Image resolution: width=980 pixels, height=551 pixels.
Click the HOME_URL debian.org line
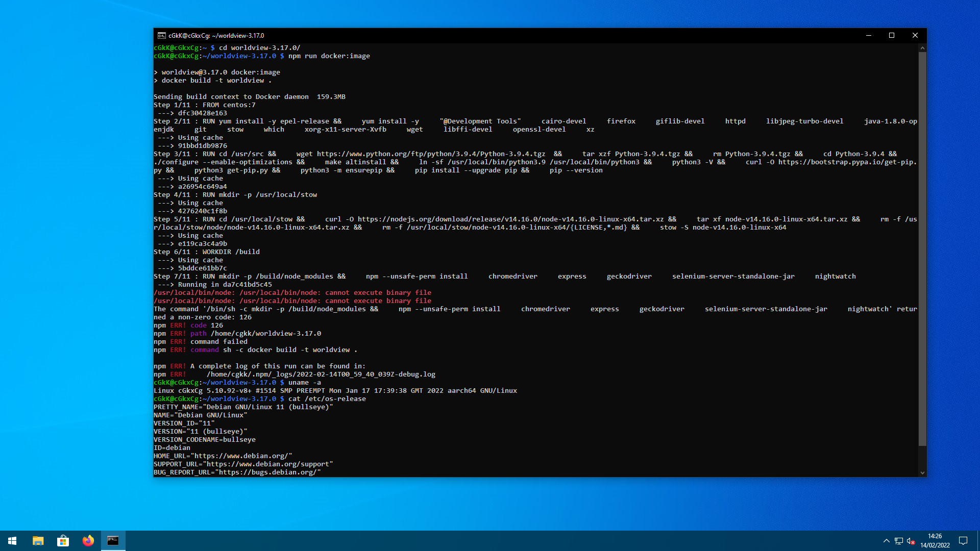223,456
